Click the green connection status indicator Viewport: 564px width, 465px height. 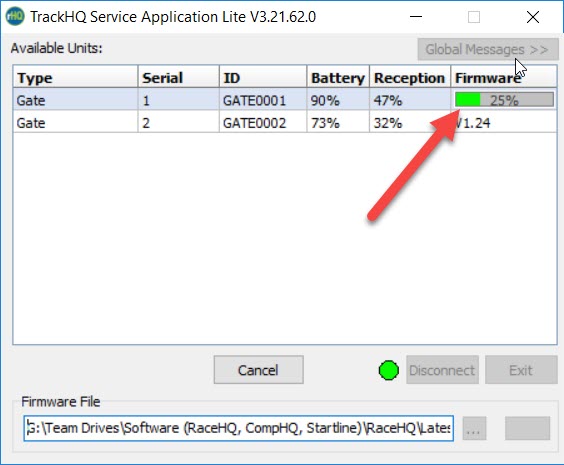click(388, 370)
